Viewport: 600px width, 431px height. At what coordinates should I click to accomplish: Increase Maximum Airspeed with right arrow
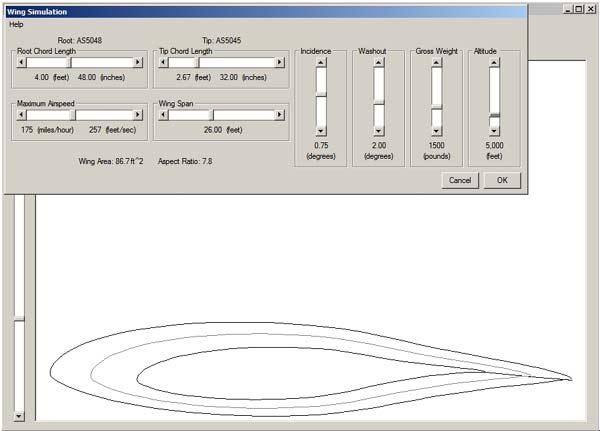click(x=138, y=115)
